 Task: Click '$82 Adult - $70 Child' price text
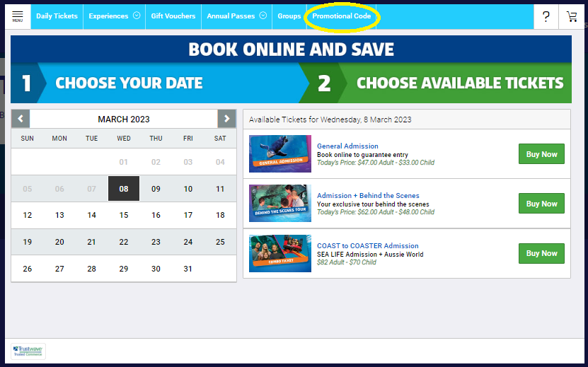pos(347,262)
